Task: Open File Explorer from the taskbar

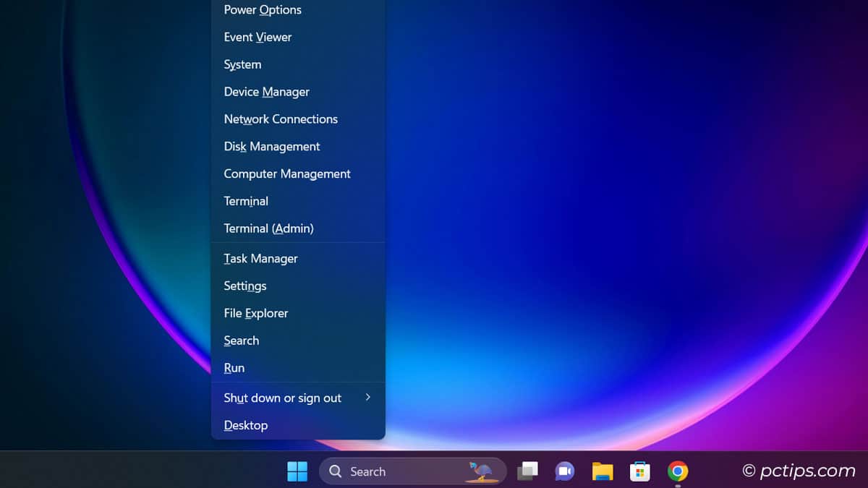Action: pos(603,471)
